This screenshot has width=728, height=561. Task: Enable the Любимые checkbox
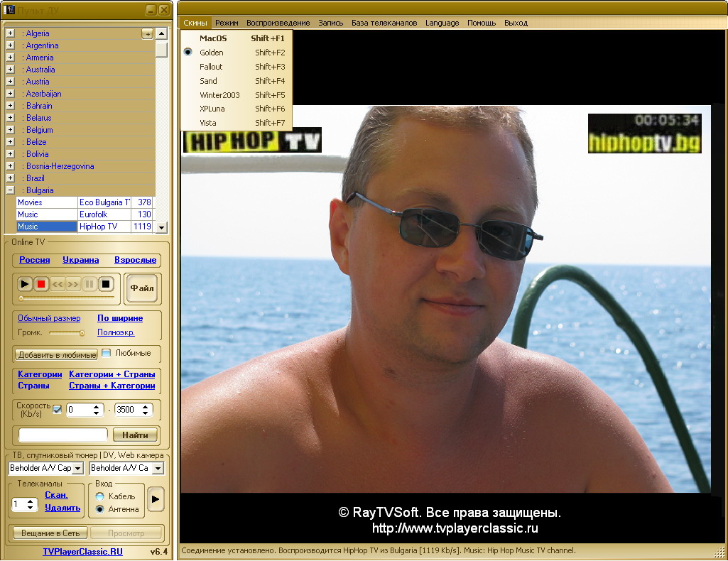click(x=107, y=353)
